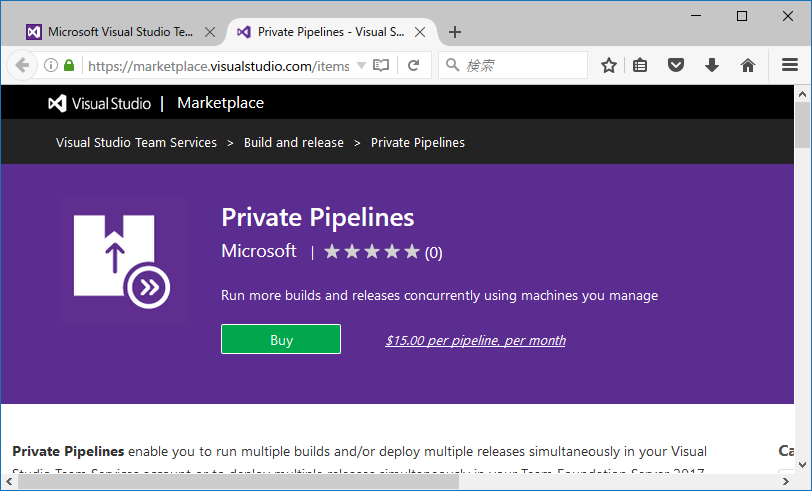This screenshot has height=491, width=812.
Task: Click the horizontal scrollbar thumb
Action: tap(238, 482)
